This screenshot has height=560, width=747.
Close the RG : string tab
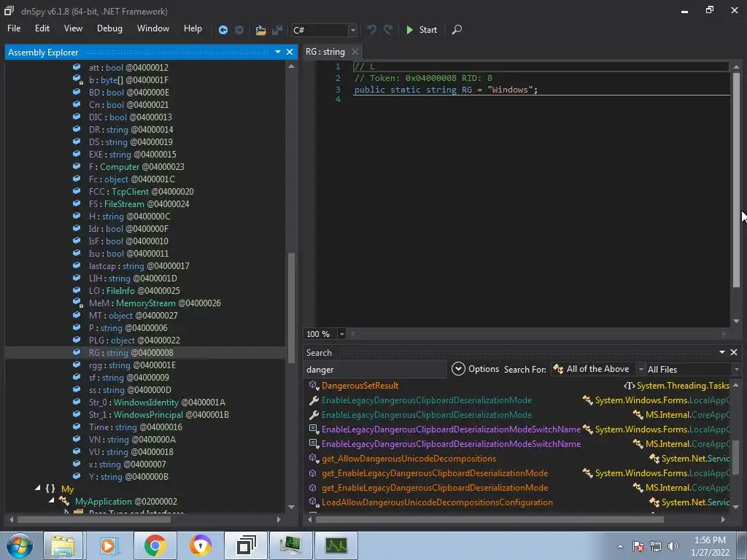355,52
